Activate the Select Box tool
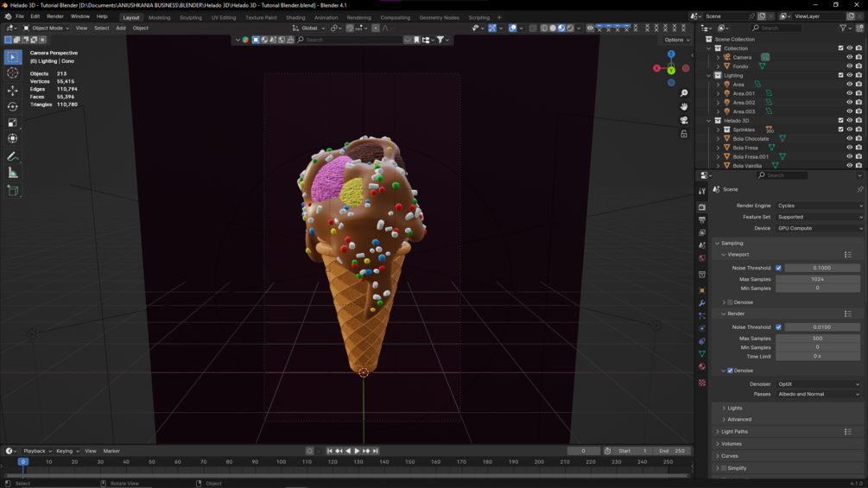 tap(13, 57)
